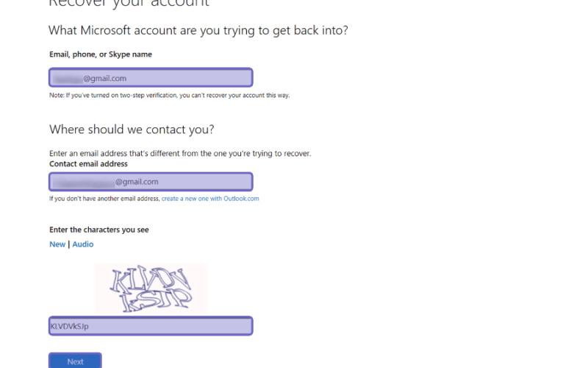Viewport: 588px width, 368px height.
Task: Click the 'Enter the characters you see' label
Action: (99, 230)
